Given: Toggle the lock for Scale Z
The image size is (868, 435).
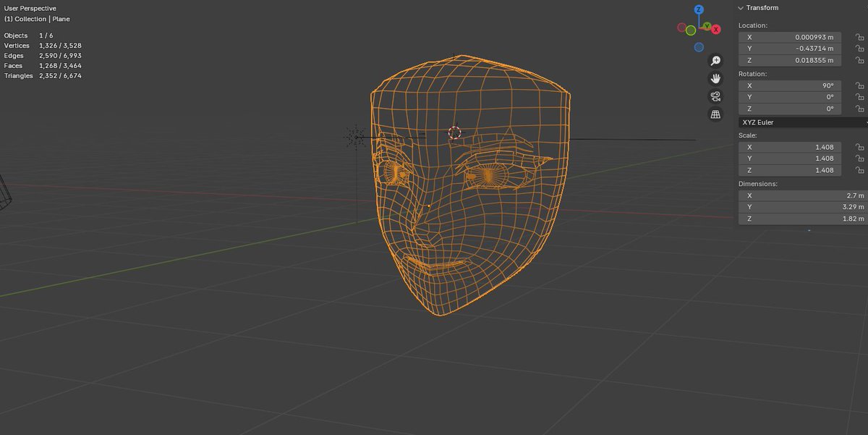Looking at the screenshot, I should click(x=859, y=170).
